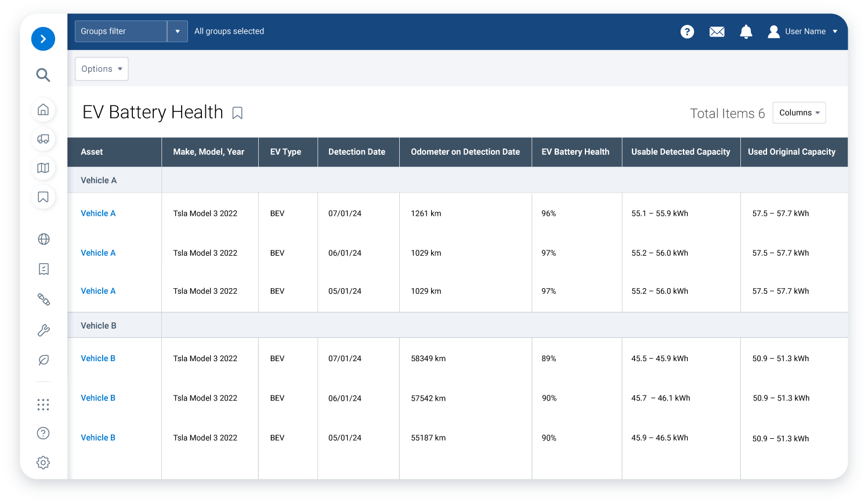Bookmark the EV Battery Health report
This screenshot has height=502, width=868.
[x=237, y=114]
